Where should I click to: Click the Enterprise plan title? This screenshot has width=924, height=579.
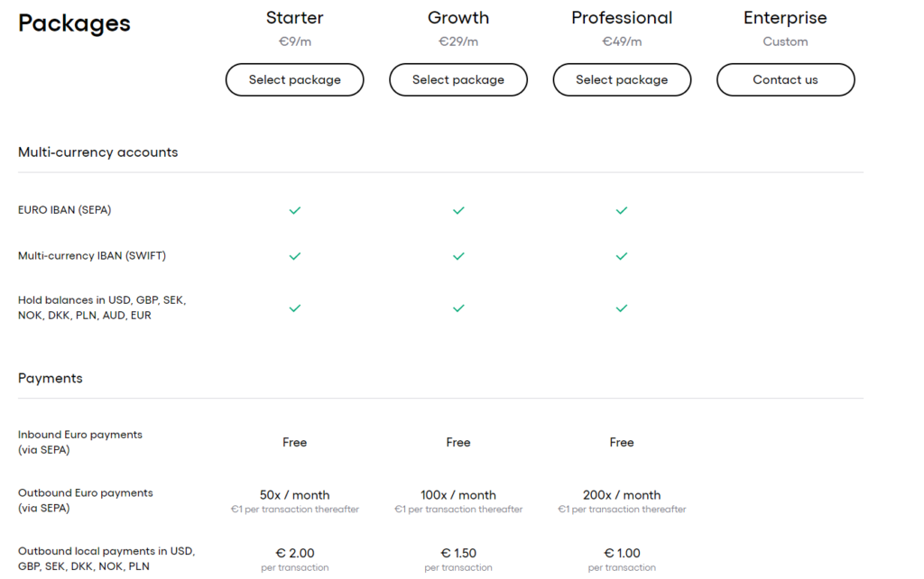pos(785,18)
